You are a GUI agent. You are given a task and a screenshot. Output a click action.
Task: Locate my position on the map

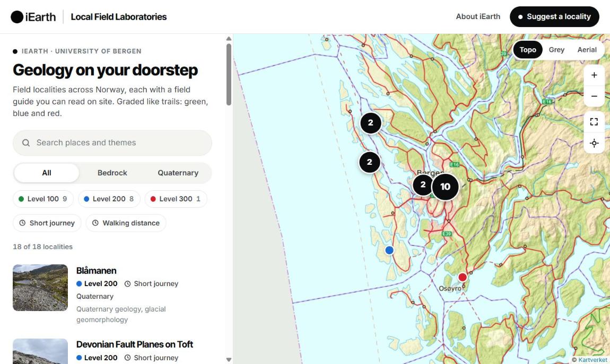coord(594,143)
